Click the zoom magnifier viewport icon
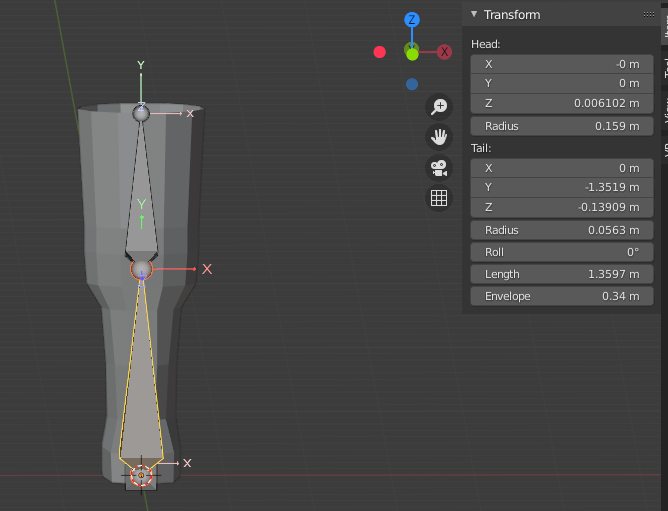This screenshot has width=668, height=511. coord(439,107)
